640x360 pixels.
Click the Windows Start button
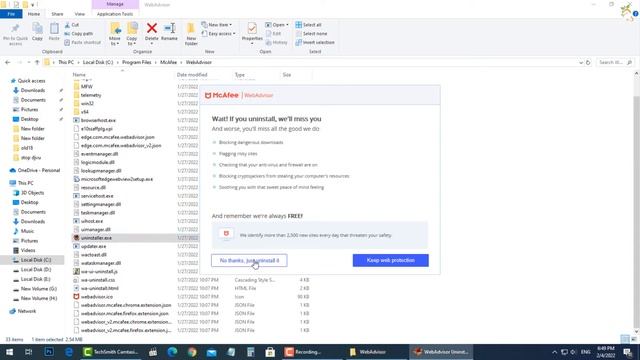(9, 352)
